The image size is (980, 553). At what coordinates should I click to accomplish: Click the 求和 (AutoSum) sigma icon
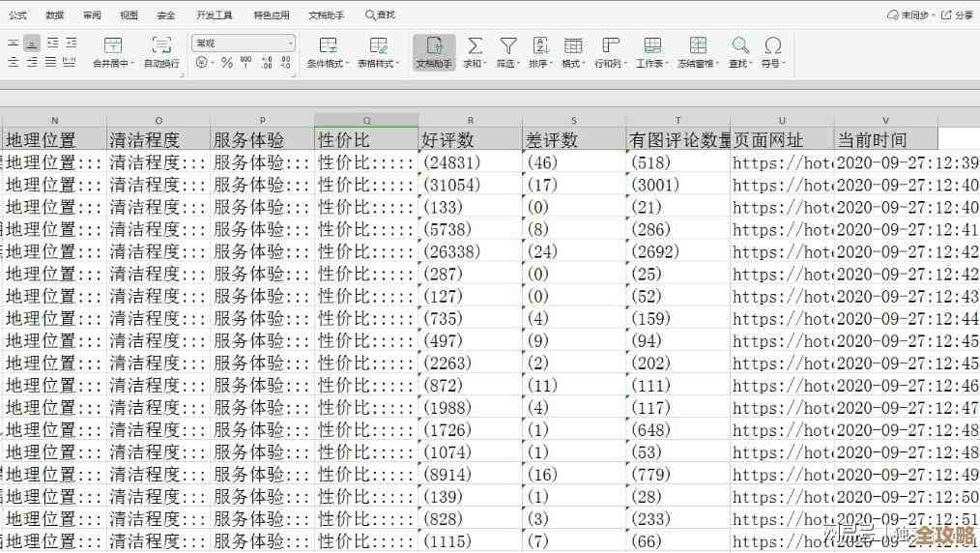[475, 45]
